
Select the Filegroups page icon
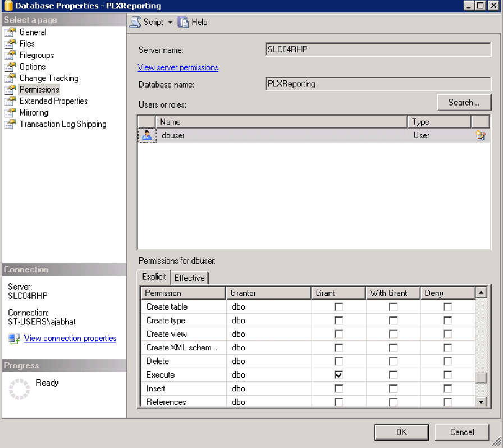tap(10, 55)
